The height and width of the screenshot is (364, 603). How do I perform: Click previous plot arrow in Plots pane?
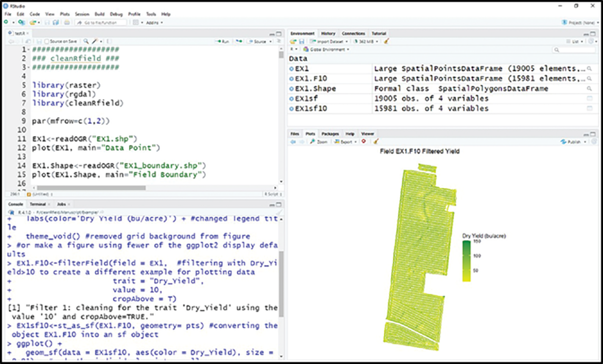[x=292, y=142]
